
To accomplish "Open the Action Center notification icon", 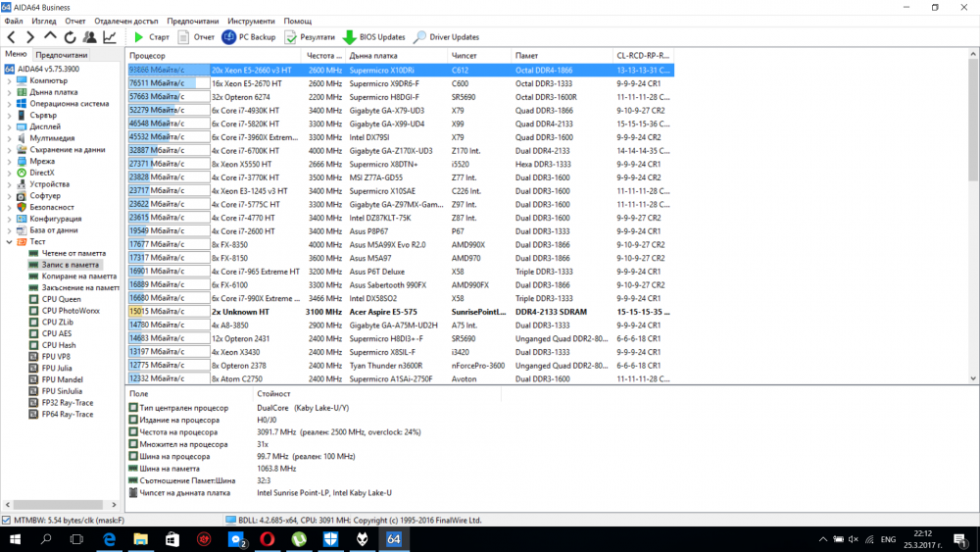I will tap(960, 539).
